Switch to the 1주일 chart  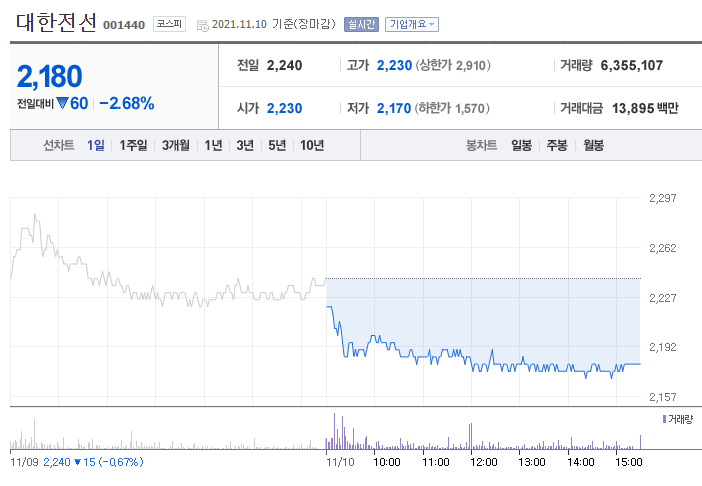133,145
